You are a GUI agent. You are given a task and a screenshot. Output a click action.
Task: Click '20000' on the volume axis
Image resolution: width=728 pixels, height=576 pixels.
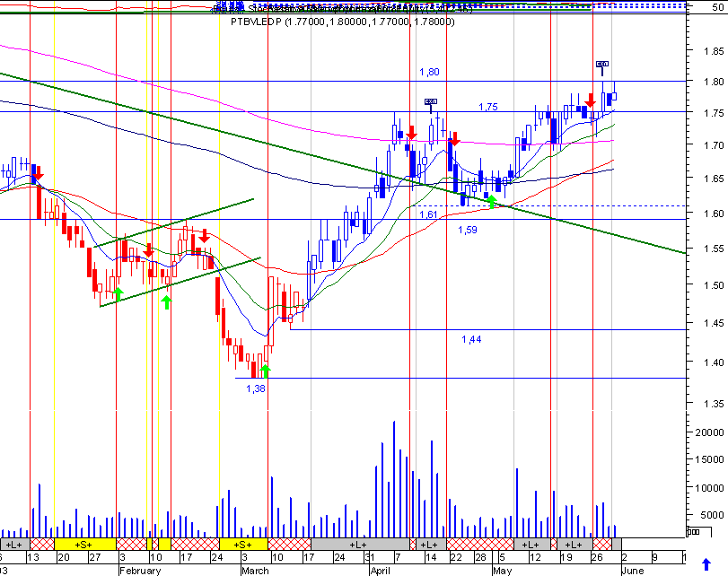709,432
